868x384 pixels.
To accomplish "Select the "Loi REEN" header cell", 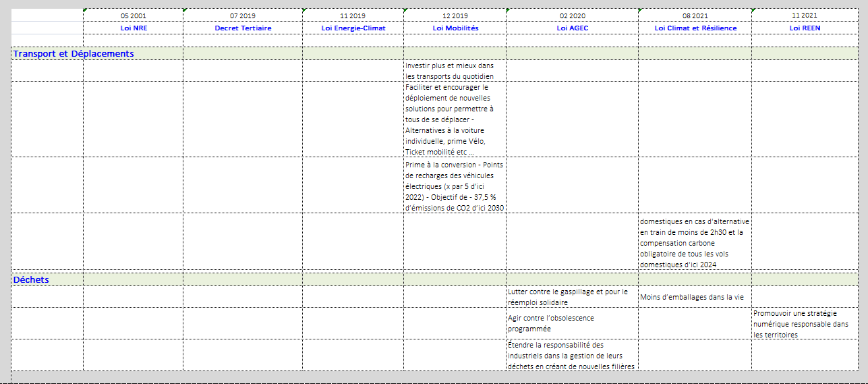I will tap(805, 28).
